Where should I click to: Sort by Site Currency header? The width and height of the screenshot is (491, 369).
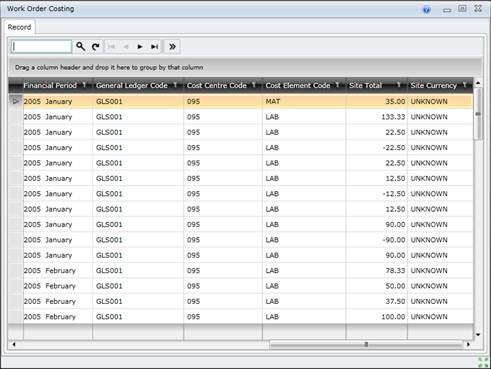coord(433,85)
